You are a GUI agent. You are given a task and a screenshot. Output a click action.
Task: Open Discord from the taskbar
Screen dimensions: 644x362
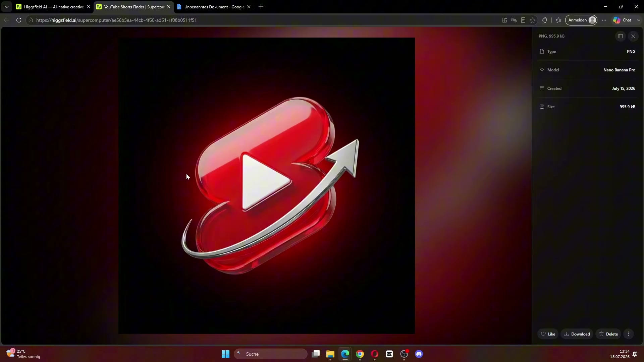click(x=419, y=354)
